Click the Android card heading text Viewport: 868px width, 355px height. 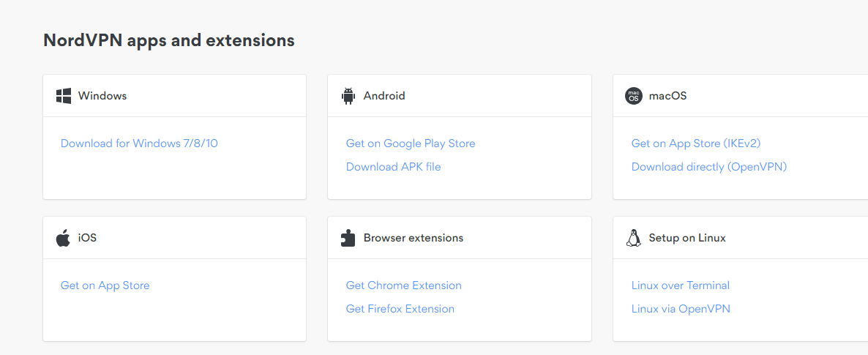tap(384, 96)
